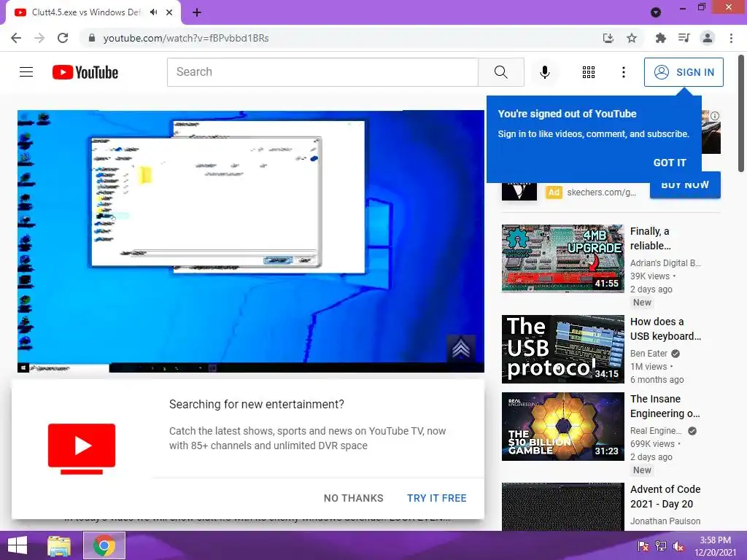Dismiss the signed-out tooltip with GOT IT
Image resolution: width=747 pixels, height=560 pixels.
point(670,163)
